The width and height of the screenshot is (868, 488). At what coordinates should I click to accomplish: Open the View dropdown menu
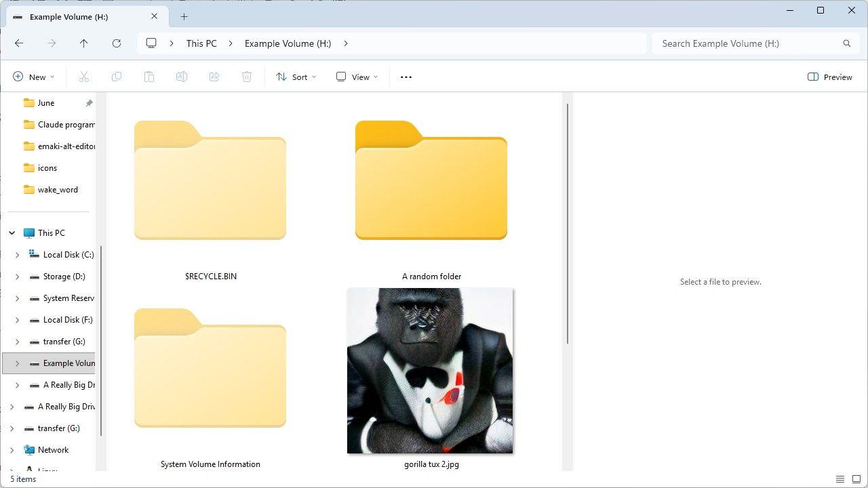tap(357, 77)
